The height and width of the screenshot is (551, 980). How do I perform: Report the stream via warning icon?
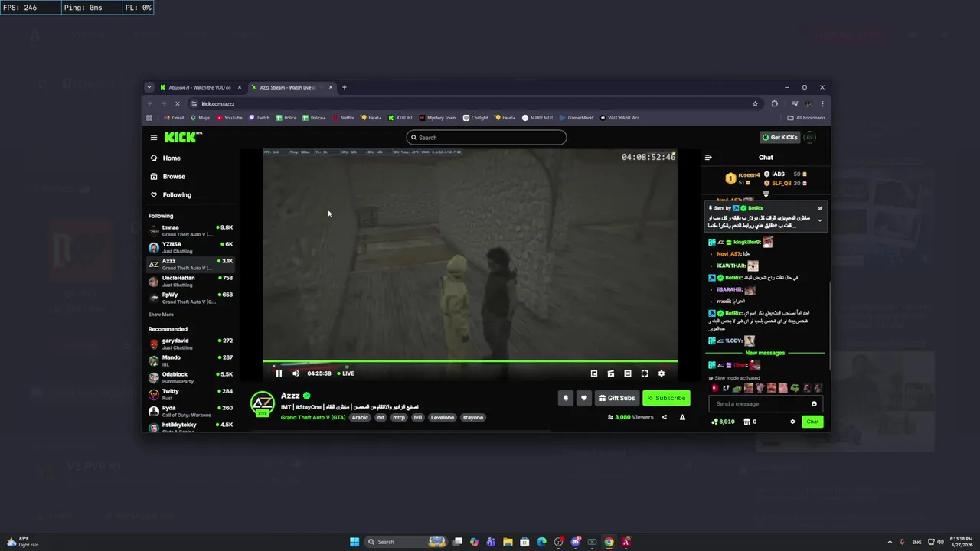(682, 417)
